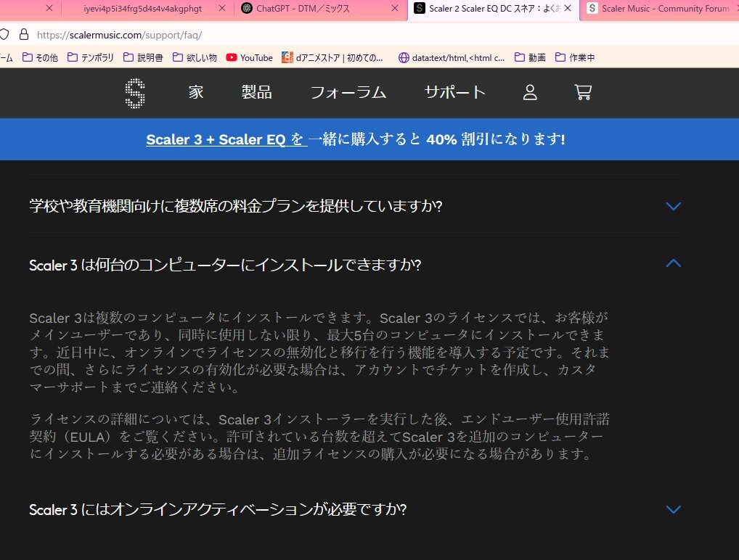Image resolution: width=739 pixels, height=560 pixels.
Task: Open the 動画 bookmarks folder
Action: [x=530, y=57]
